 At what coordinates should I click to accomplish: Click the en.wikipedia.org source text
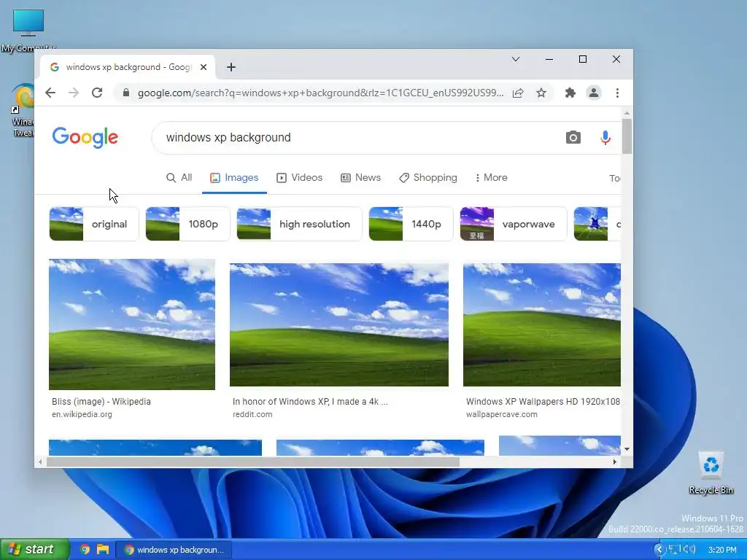click(82, 414)
